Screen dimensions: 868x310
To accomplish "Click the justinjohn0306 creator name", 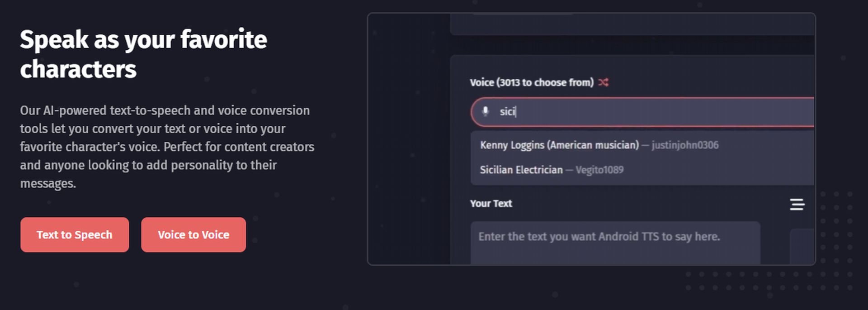I will point(685,145).
